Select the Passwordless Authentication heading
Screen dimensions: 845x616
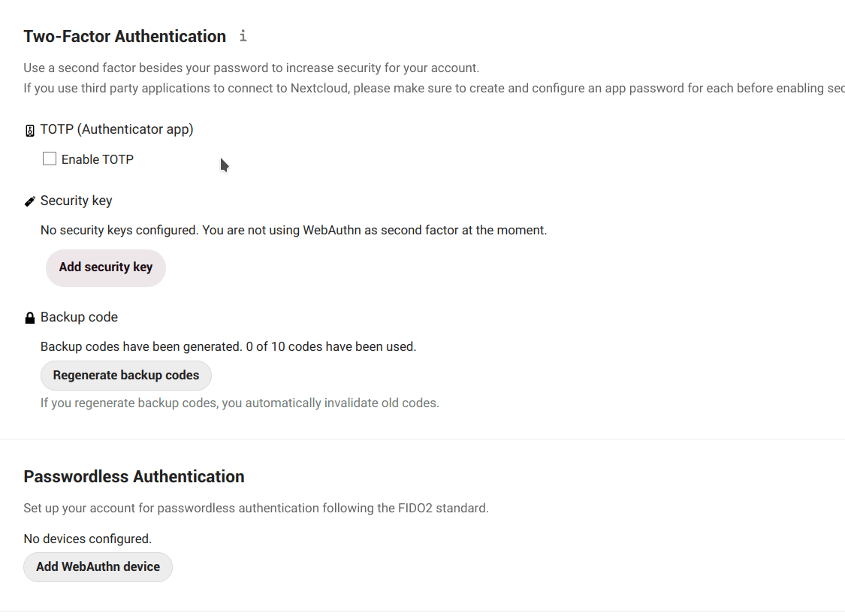pyautogui.click(x=134, y=476)
